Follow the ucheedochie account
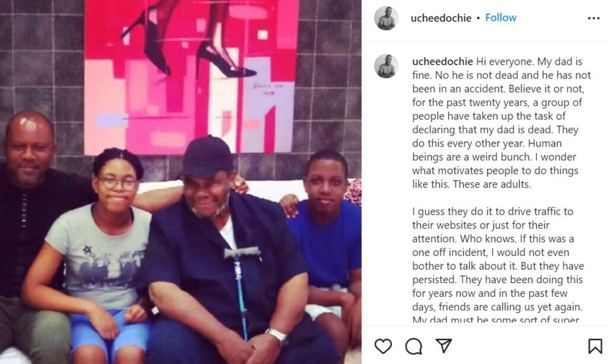Viewport: 608px width, 364px height. click(501, 18)
